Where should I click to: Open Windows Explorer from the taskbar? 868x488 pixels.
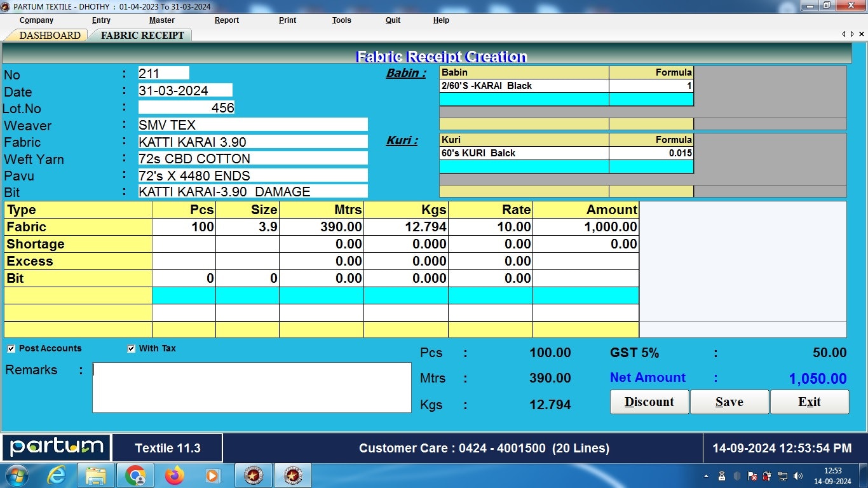point(96,475)
